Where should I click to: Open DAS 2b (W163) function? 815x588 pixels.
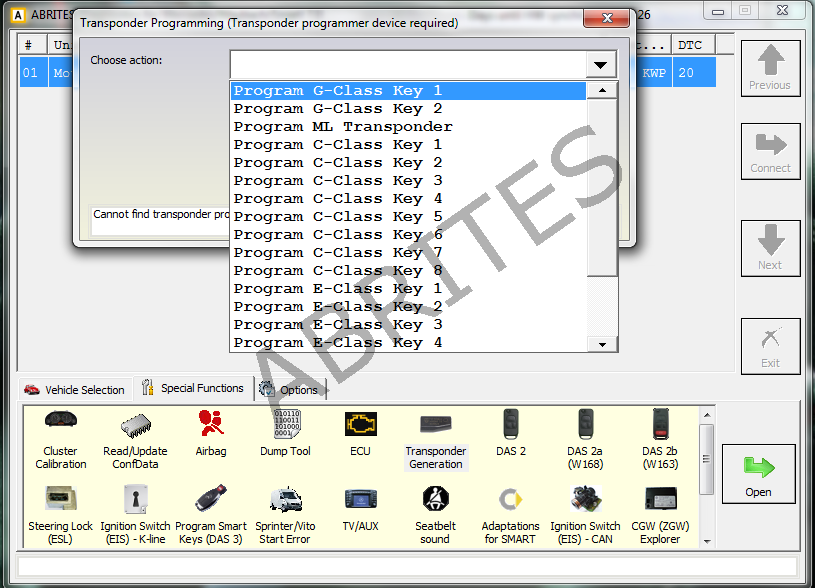pos(660,440)
